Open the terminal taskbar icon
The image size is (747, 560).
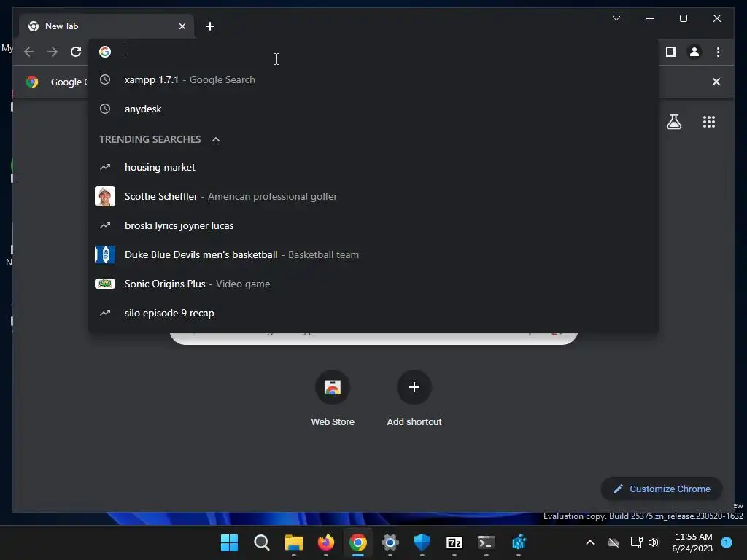pos(487,542)
